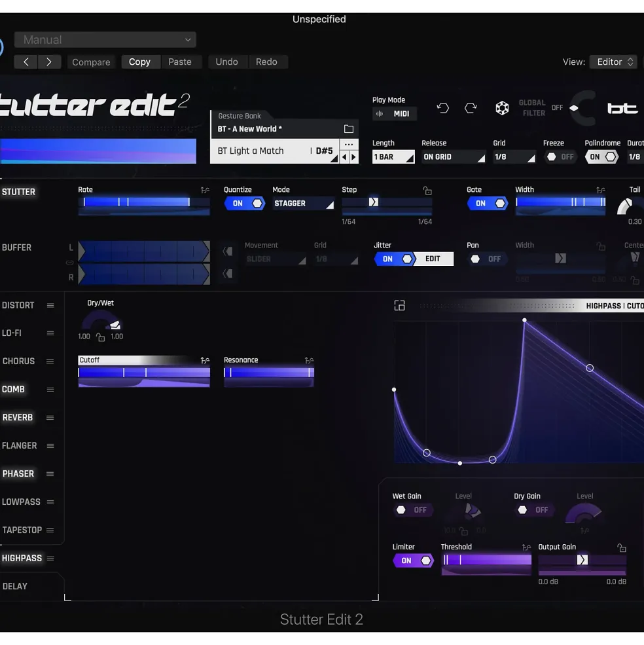This screenshot has width=644, height=645.
Task: Open the Grid 1/8 dropdown
Action: [x=514, y=157]
